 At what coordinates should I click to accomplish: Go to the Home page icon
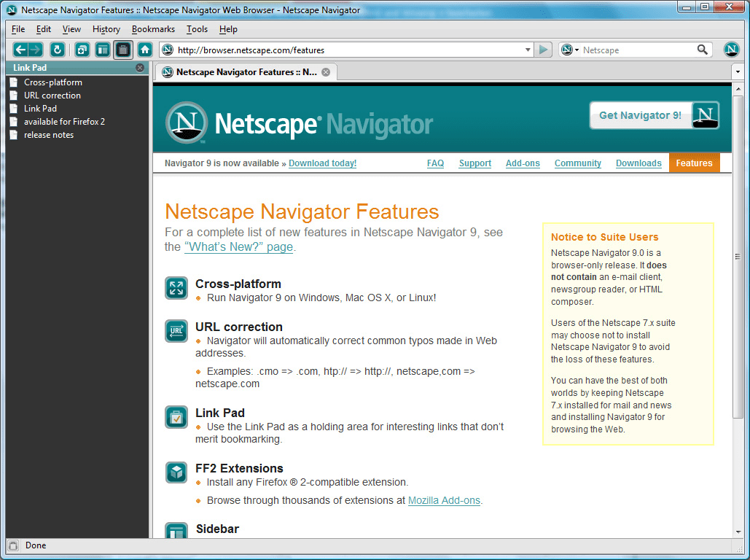pyautogui.click(x=145, y=50)
